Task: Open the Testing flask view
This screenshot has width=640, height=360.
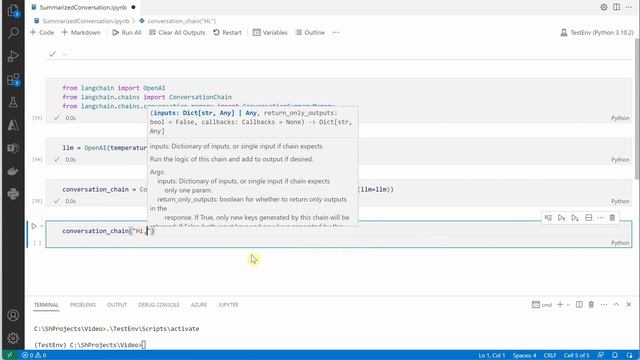Action: click(13, 102)
